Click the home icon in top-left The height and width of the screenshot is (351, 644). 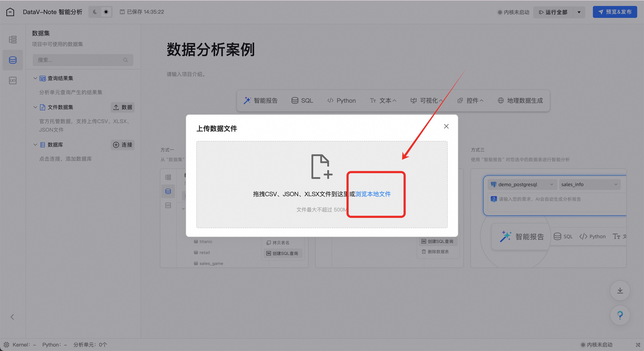click(x=10, y=12)
